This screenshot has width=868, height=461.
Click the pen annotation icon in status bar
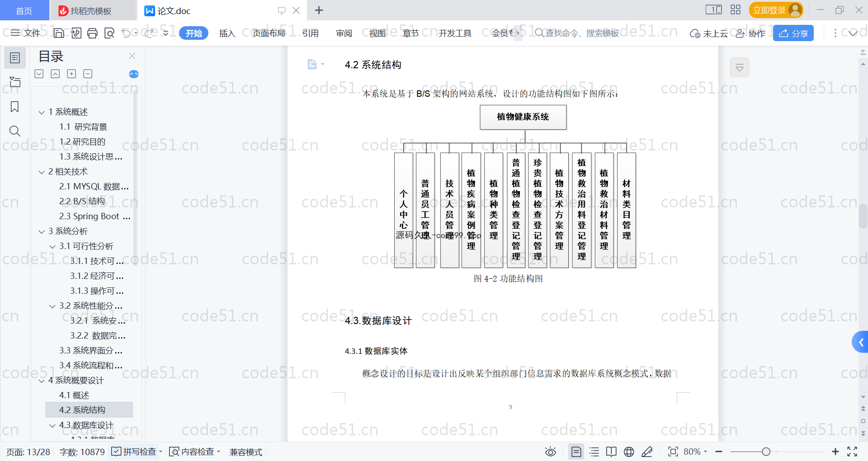tap(647, 452)
